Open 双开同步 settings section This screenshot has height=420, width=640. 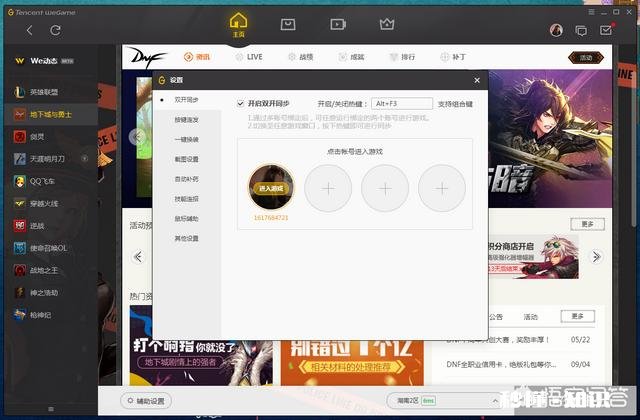pos(187,100)
